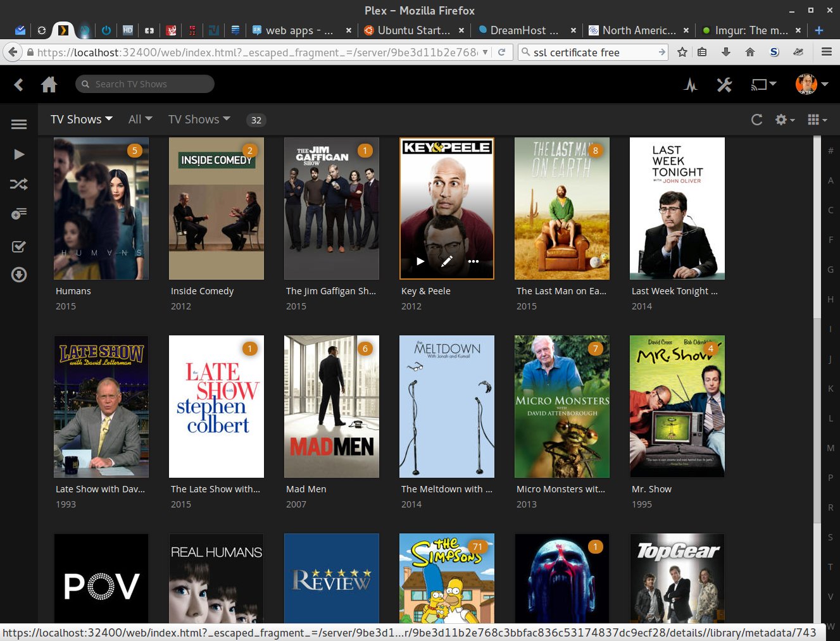
Task: Switch to the Imgur browser tab
Action: point(751,30)
